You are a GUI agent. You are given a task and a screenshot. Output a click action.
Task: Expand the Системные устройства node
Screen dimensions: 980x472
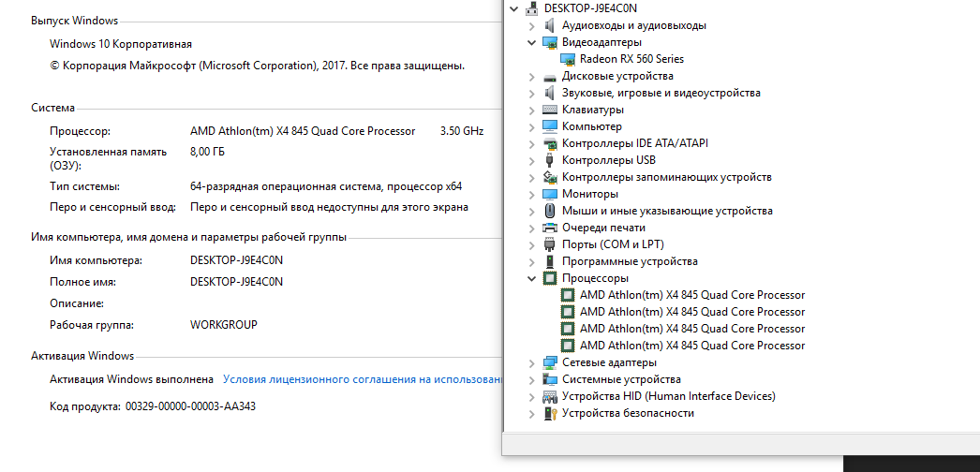[532, 379]
